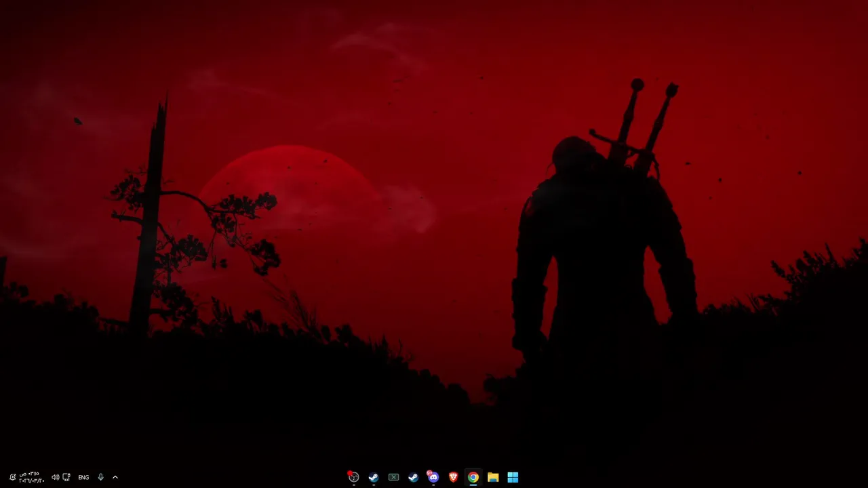The image size is (868, 488).
Task: Open the clock and date calendar flyout
Action: point(31,477)
